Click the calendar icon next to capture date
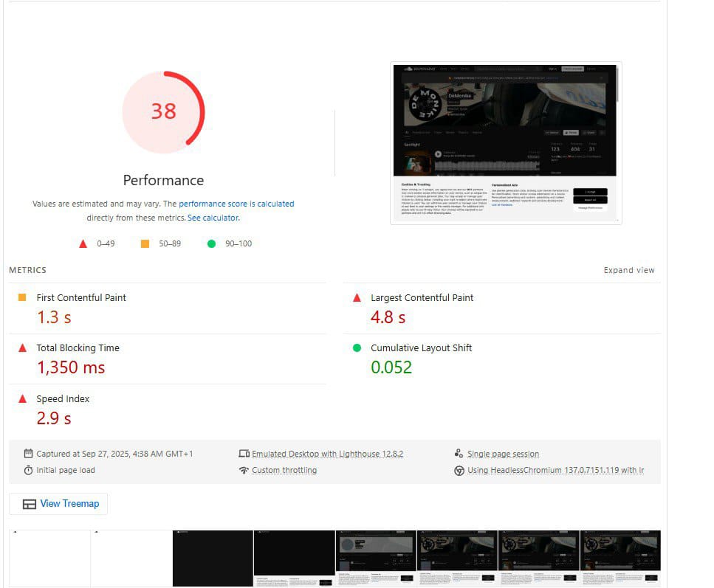Image resolution: width=714 pixels, height=588 pixels. [28, 454]
